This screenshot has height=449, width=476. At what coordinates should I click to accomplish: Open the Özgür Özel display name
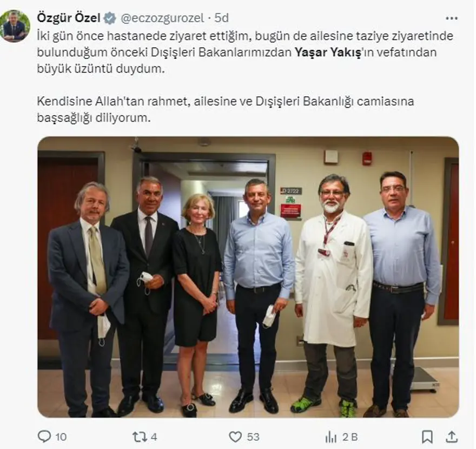coord(69,18)
